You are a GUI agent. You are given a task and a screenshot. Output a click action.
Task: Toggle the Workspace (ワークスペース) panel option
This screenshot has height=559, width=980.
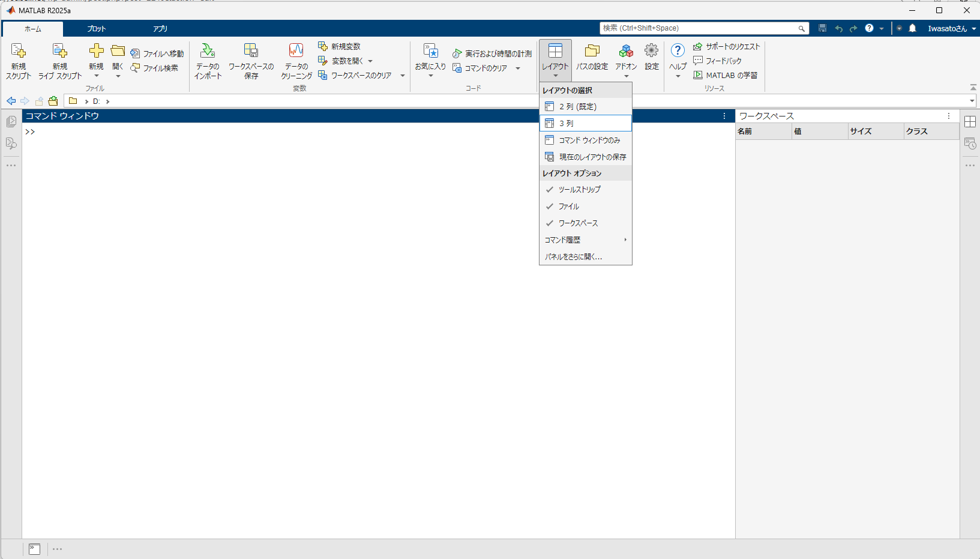click(x=578, y=223)
